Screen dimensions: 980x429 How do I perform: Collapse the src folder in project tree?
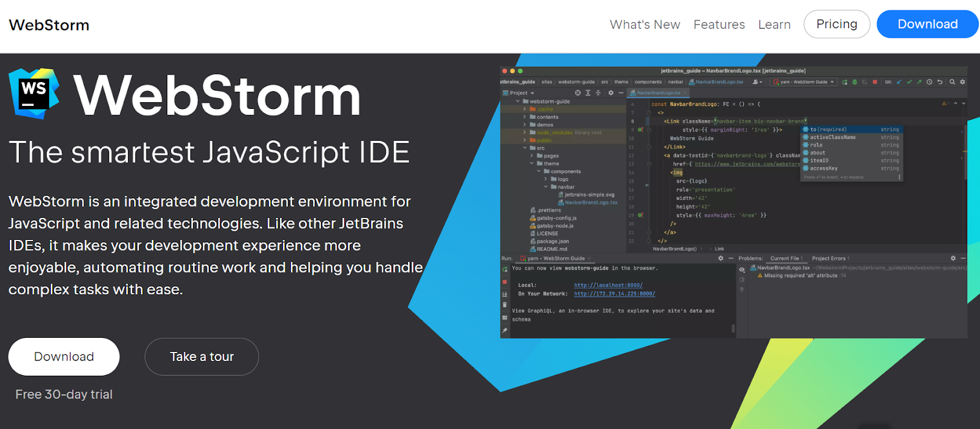(x=525, y=148)
